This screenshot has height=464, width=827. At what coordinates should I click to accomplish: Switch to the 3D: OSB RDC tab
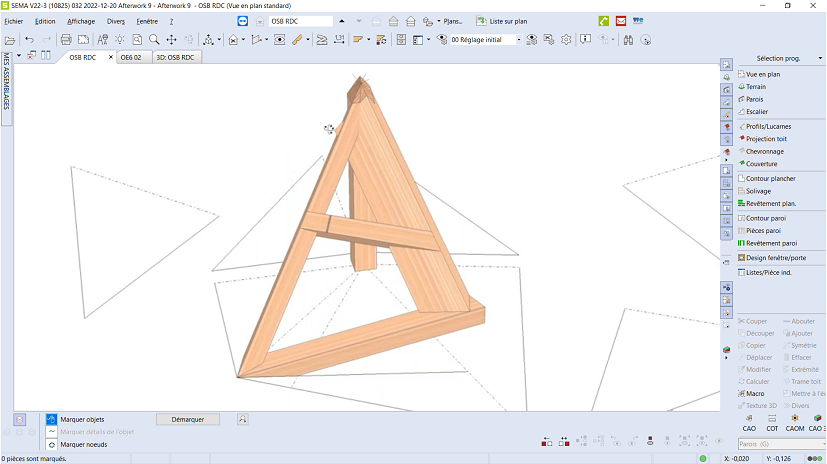175,58
